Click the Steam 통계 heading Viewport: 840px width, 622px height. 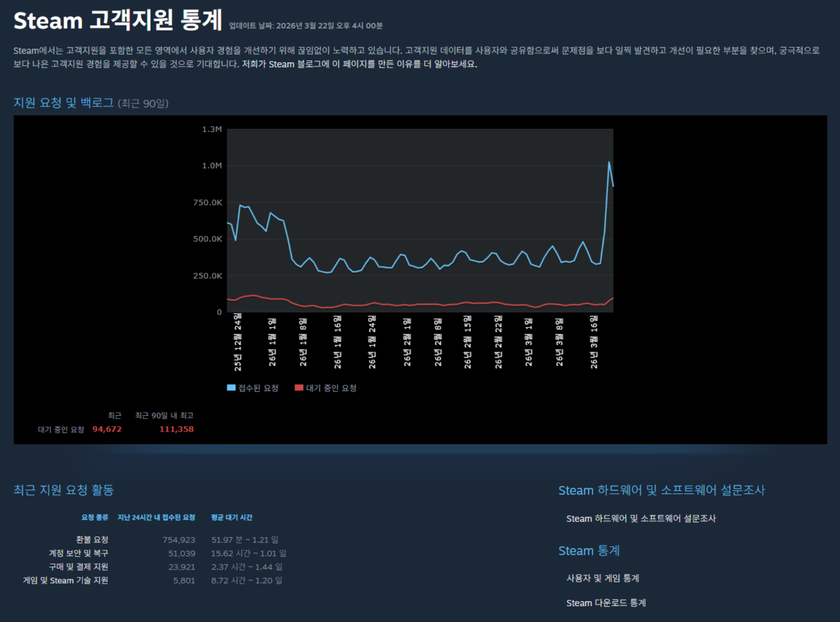point(589,551)
